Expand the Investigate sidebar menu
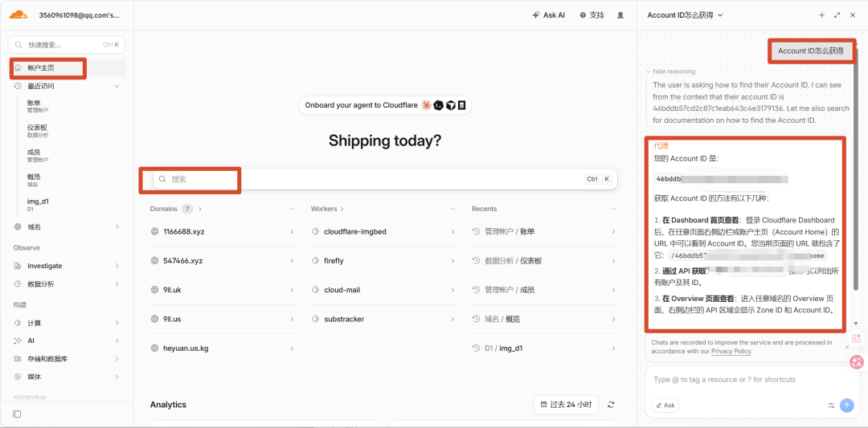 point(67,266)
